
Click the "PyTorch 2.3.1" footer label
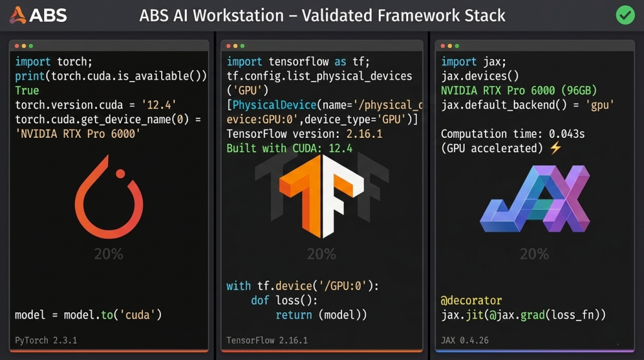pyautogui.click(x=46, y=340)
